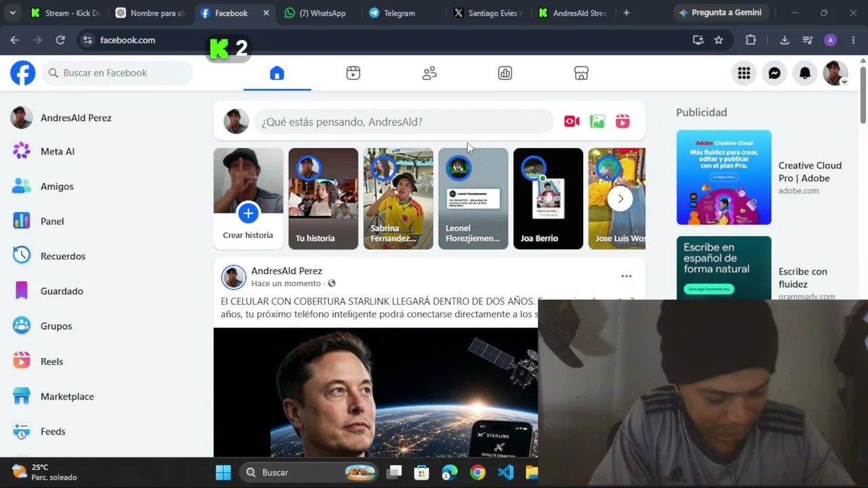Open the Windows Start menu
The height and width of the screenshot is (488, 868).
click(223, 472)
